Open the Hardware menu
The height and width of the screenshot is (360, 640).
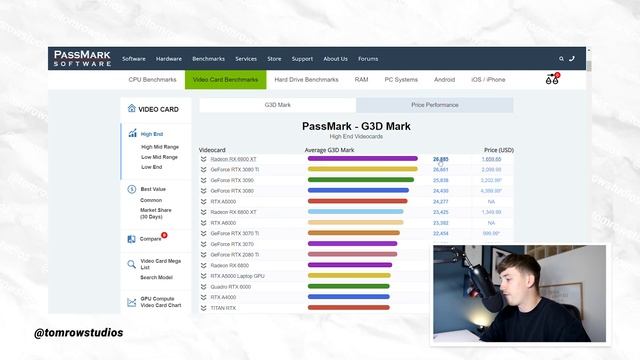[x=169, y=59]
